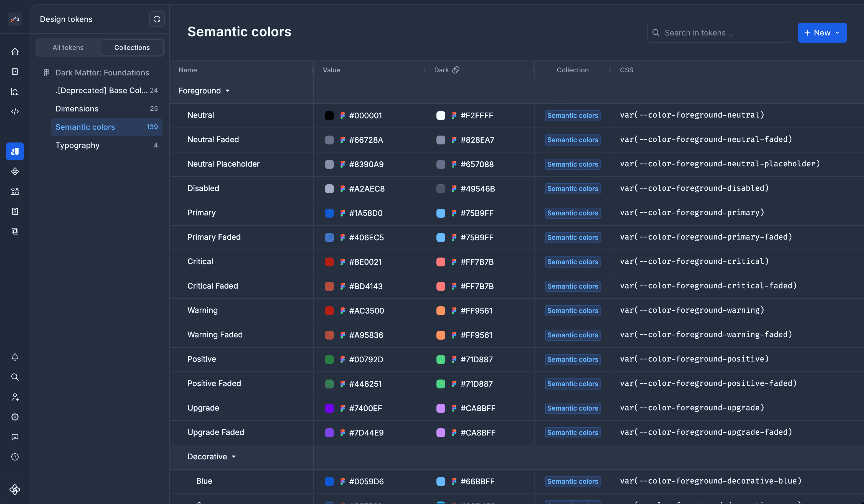
Task: Click the active design tokens icon
Action: click(15, 151)
